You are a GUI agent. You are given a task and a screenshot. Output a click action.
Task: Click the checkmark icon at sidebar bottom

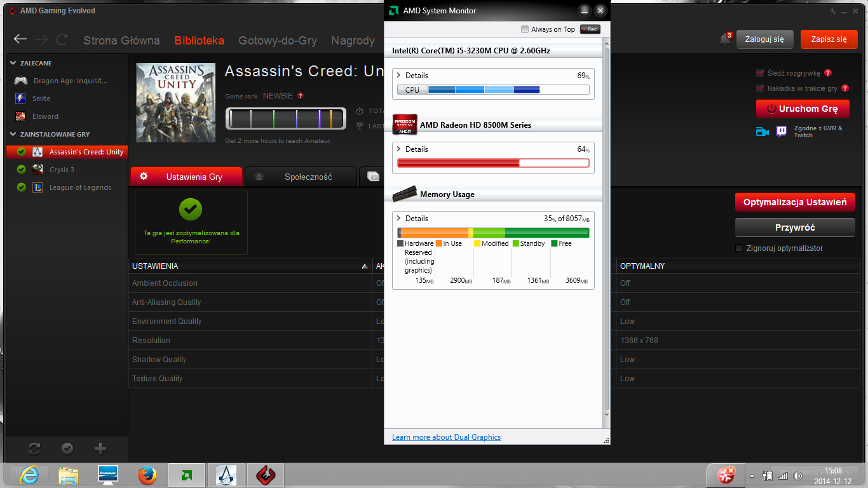coord(67,449)
